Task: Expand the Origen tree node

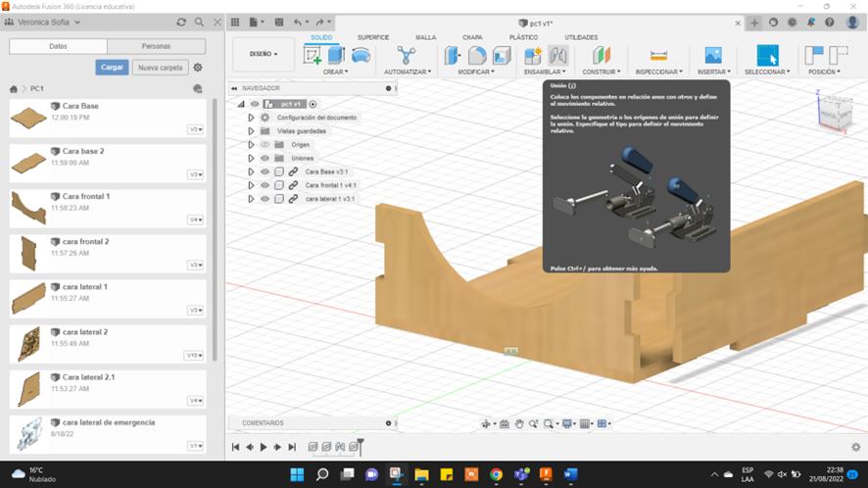Action: point(251,145)
